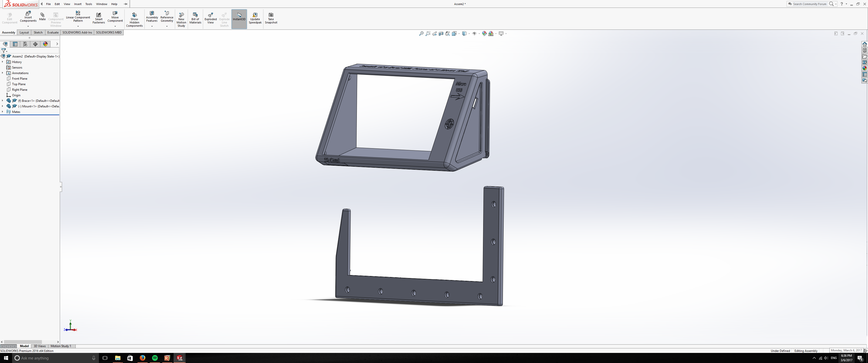Click the Mate paperclip tool
The width and height of the screenshot is (868, 363).
pyautogui.click(x=42, y=17)
